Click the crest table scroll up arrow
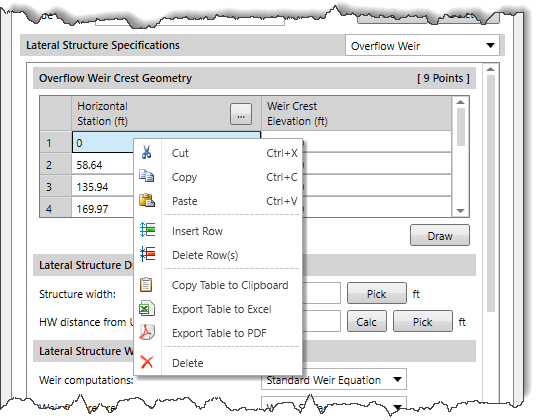 click(x=460, y=102)
